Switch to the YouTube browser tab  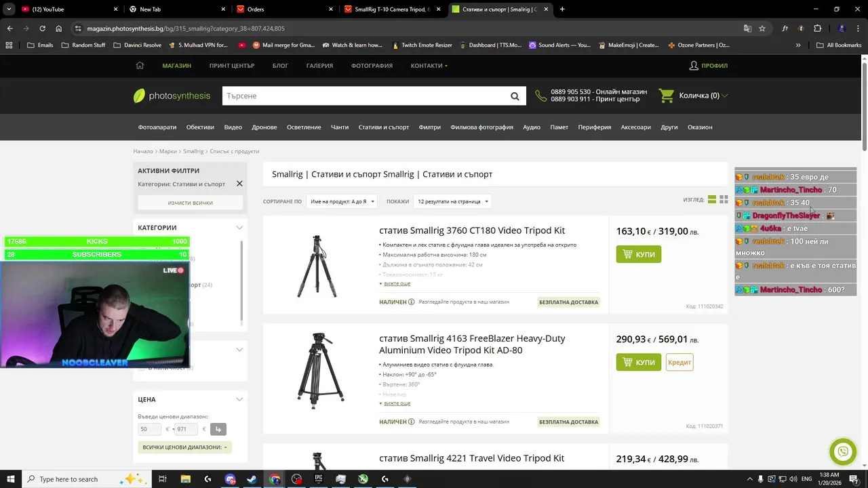(61, 9)
